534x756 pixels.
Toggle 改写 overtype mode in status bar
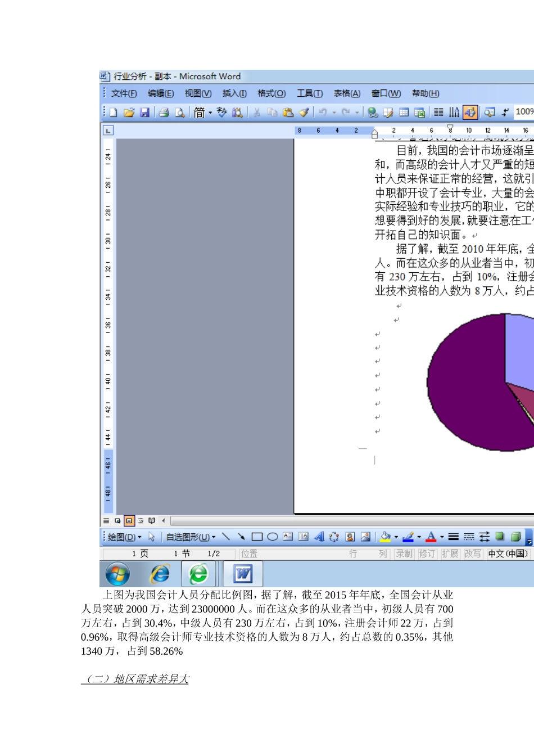click(473, 554)
